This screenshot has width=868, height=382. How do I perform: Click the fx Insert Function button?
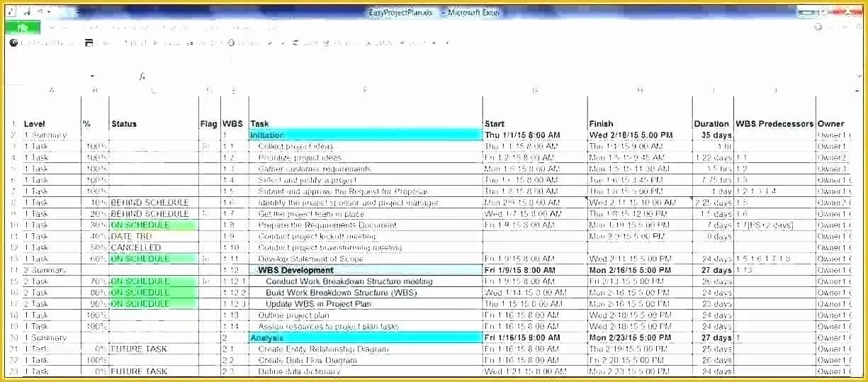point(142,76)
